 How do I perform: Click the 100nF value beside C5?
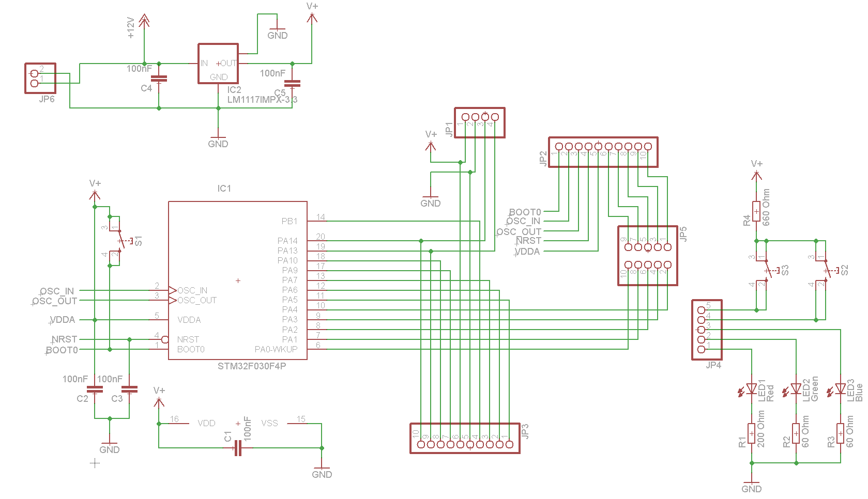pyautogui.click(x=272, y=73)
